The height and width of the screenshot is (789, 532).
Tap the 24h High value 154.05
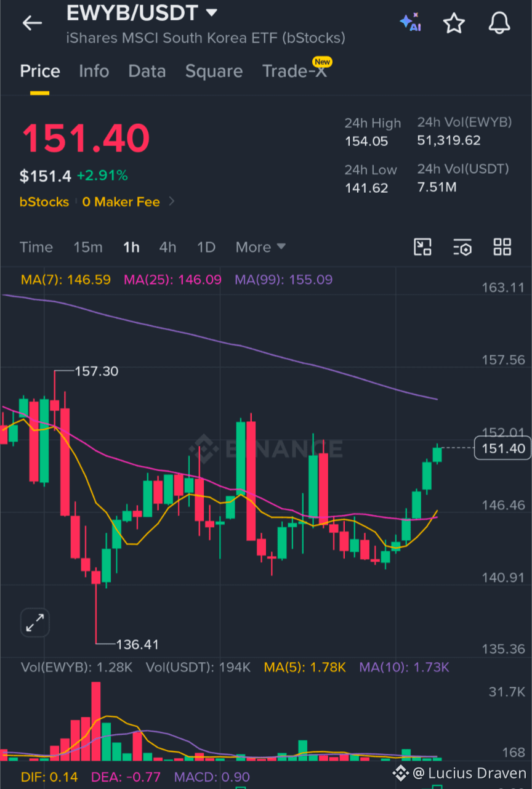[x=366, y=142]
